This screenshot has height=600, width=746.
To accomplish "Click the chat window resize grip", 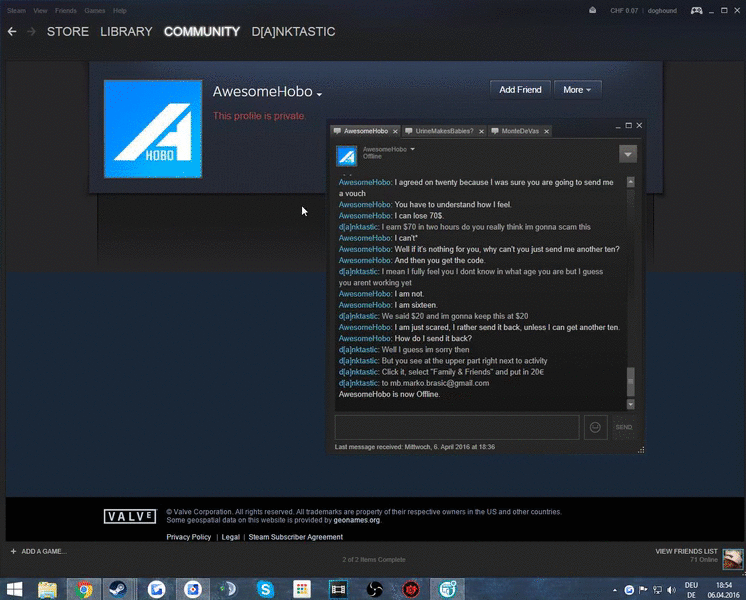I will (640, 450).
